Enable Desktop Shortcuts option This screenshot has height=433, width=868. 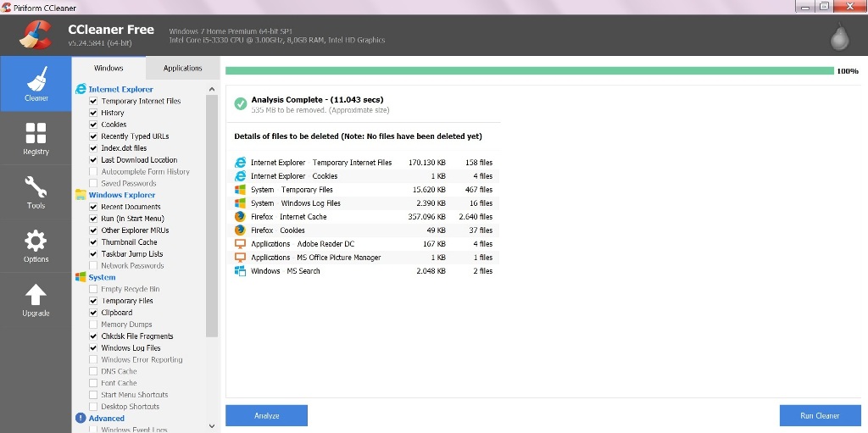93,407
